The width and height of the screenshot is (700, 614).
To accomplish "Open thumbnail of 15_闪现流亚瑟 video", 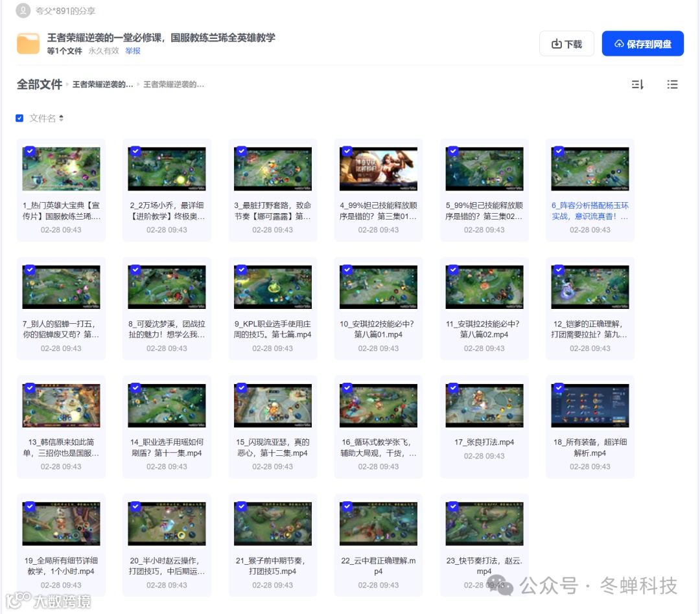I will pyautogui.click(x=273, y=405).
